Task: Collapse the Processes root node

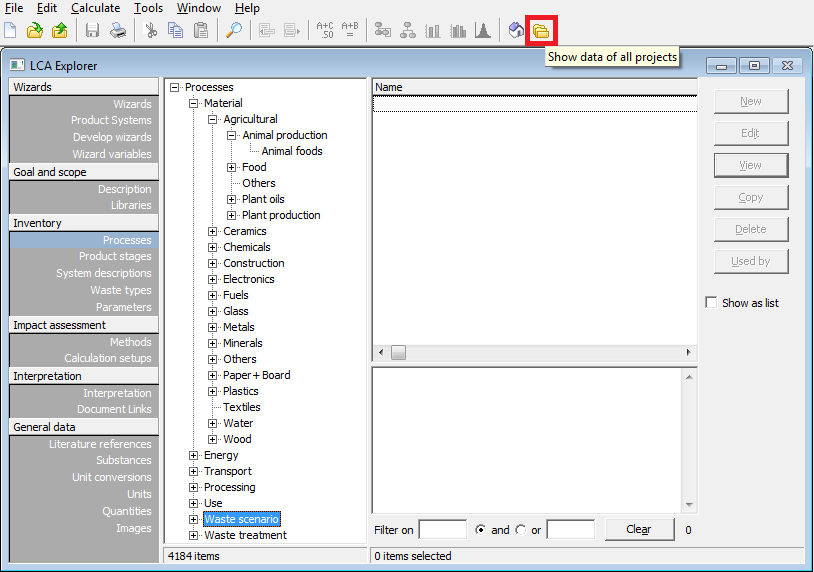Action: click(x=174, y=87)
